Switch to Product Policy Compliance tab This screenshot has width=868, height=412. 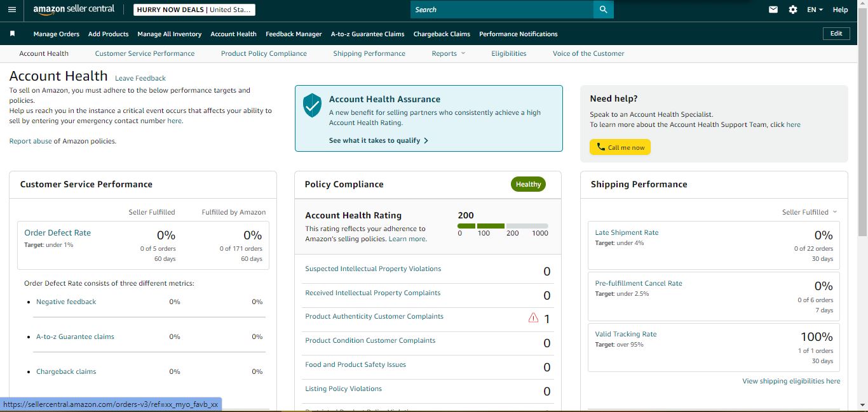point(264,53)
